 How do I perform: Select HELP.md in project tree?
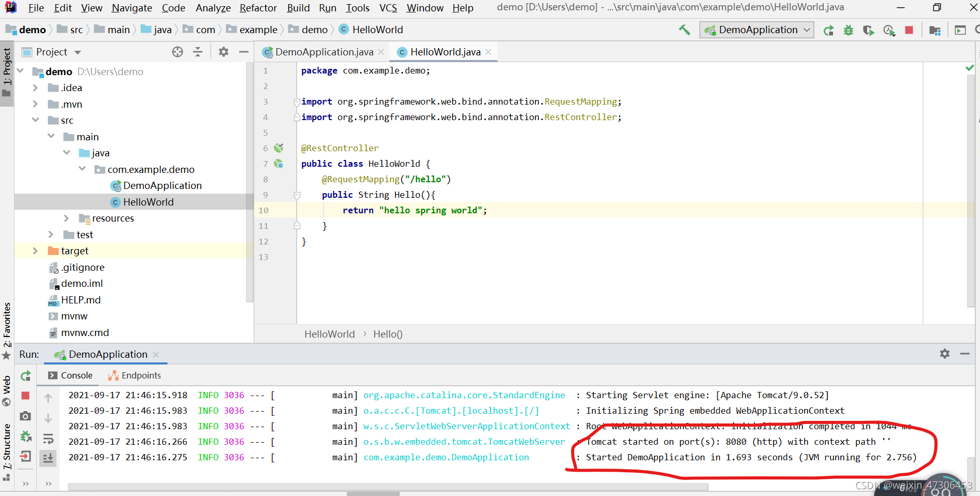(81, 300)
